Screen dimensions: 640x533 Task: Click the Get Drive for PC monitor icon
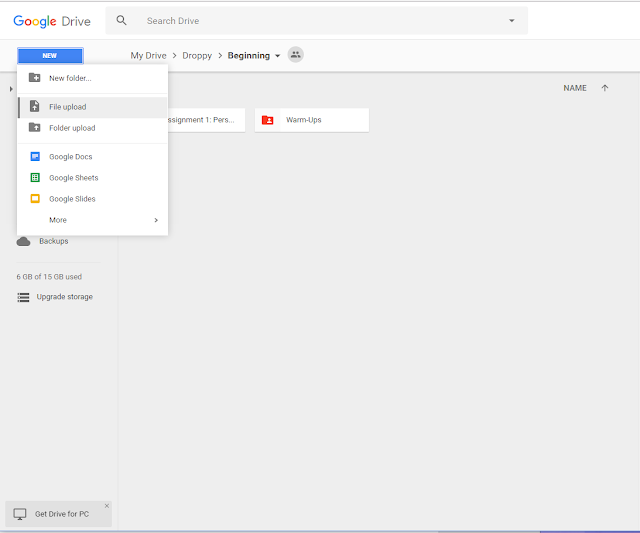point(20,514)
